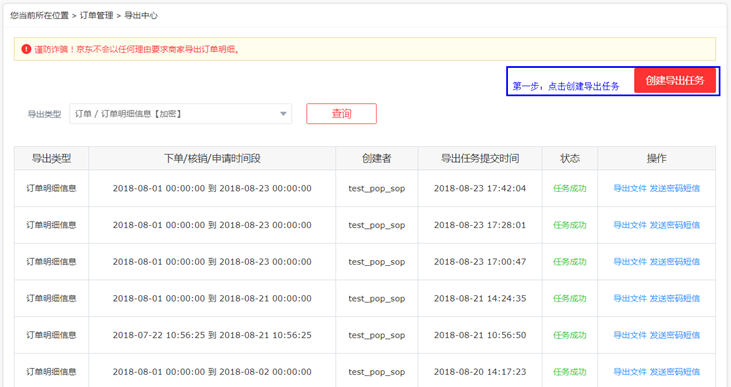
Task: Click submission time 2018-08-23 17:00:47
Action: [x=480, y=262]
